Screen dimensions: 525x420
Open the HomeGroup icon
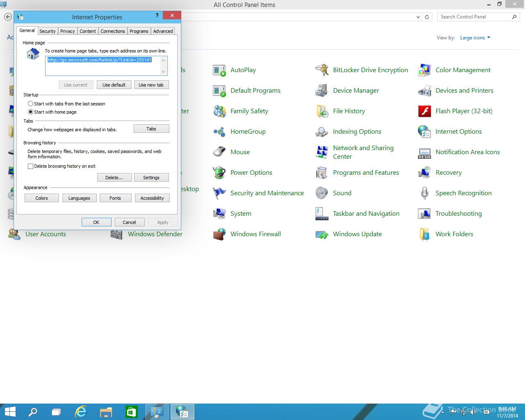click(219, 132)
